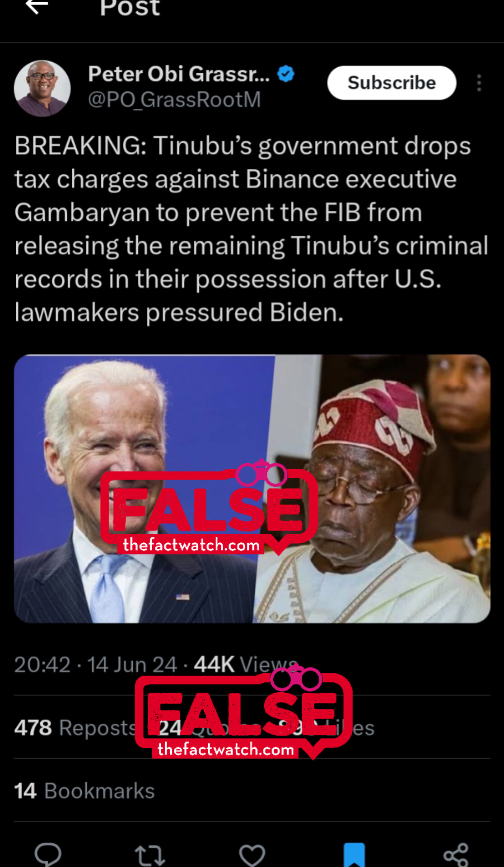
Task: Like the post with heart icon
Action: click(252, 855)
